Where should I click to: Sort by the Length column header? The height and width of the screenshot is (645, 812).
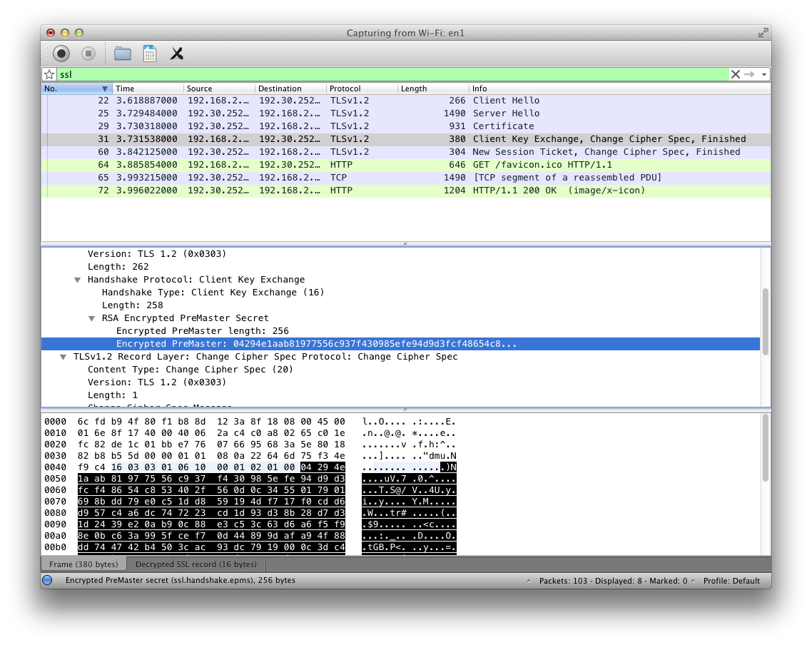(433, 88)
